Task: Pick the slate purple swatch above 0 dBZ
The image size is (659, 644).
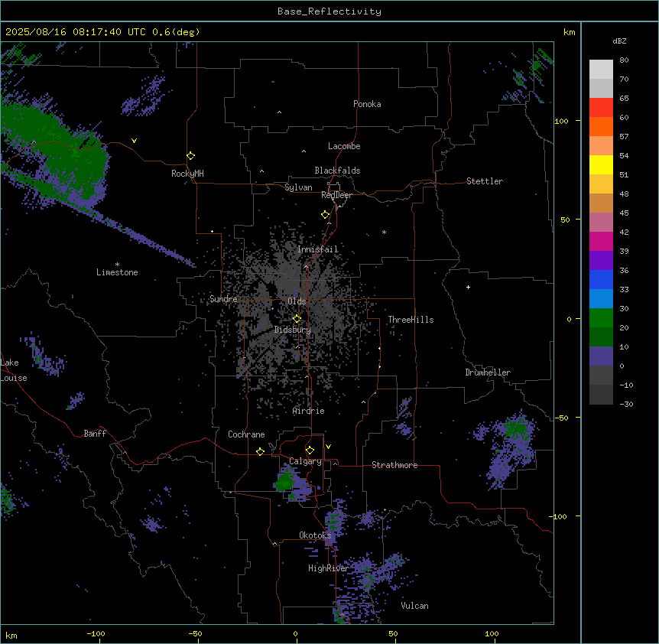Action: point(601,356)
